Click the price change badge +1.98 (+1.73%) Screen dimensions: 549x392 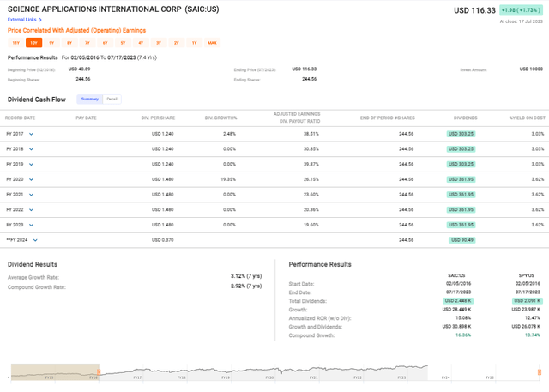[x=521, y=10]
